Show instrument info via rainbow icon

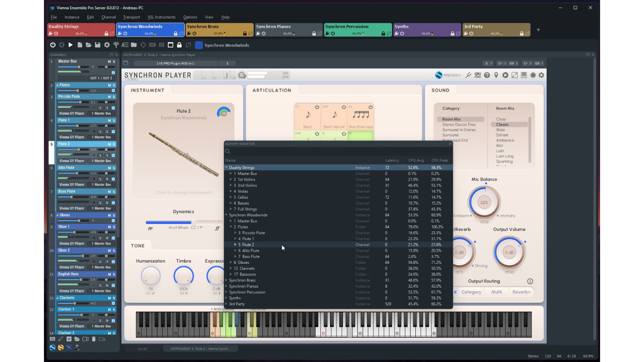[x=224, y=112]
